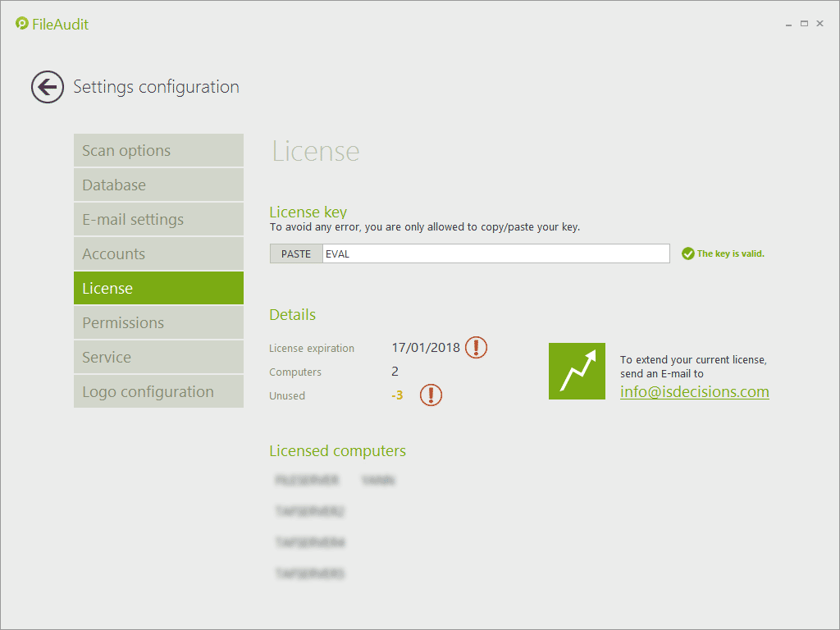
Task: Click the back arrow next to Settings configuration
Action: click(48, 87)
